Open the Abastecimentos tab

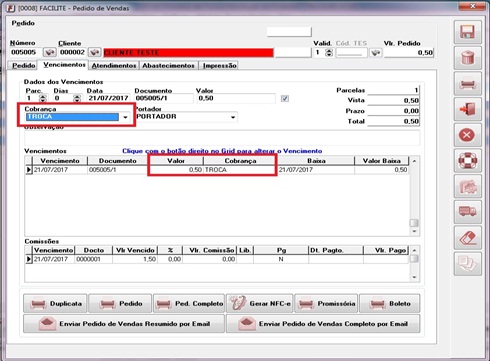coord(168,66)
